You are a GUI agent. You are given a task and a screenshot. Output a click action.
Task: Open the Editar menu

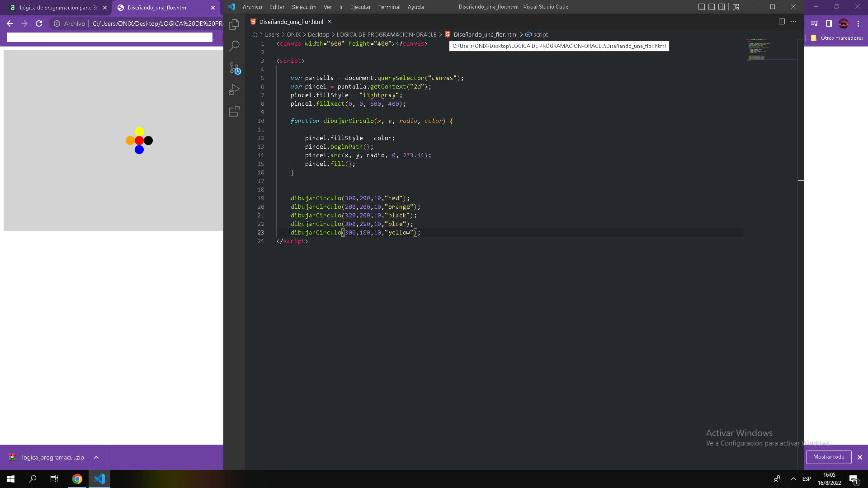coord(277,7)
